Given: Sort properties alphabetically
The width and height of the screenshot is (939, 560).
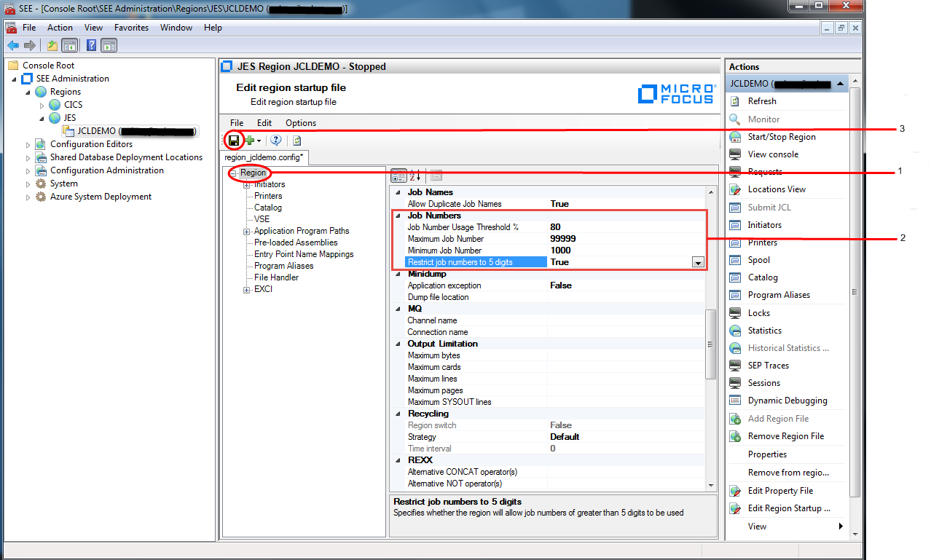Looking at the screenshot, I should point(415,176).
